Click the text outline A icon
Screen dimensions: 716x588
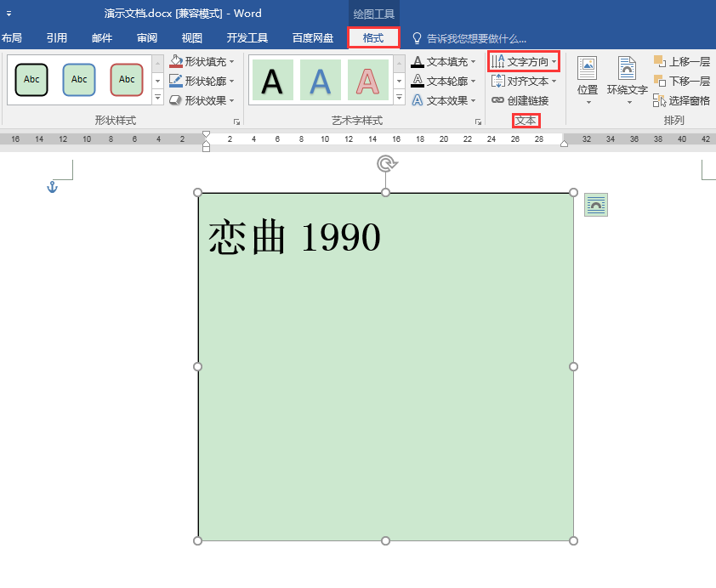418,81
